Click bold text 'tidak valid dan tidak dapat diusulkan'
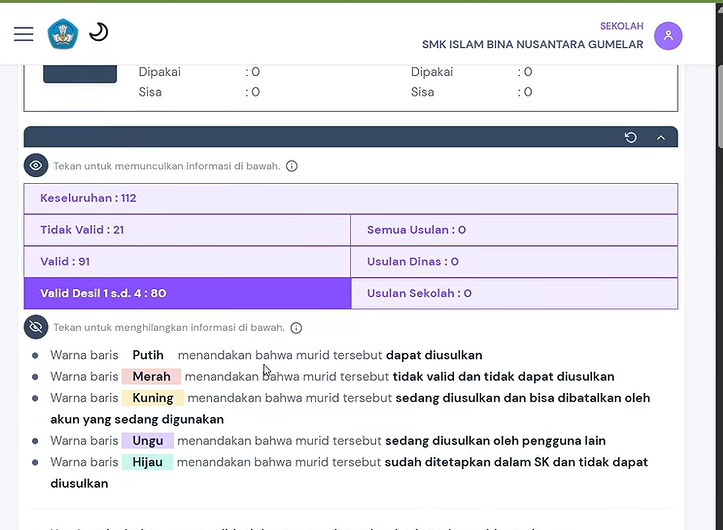Viewport: 723px width, 530px height. coord(504,376)
